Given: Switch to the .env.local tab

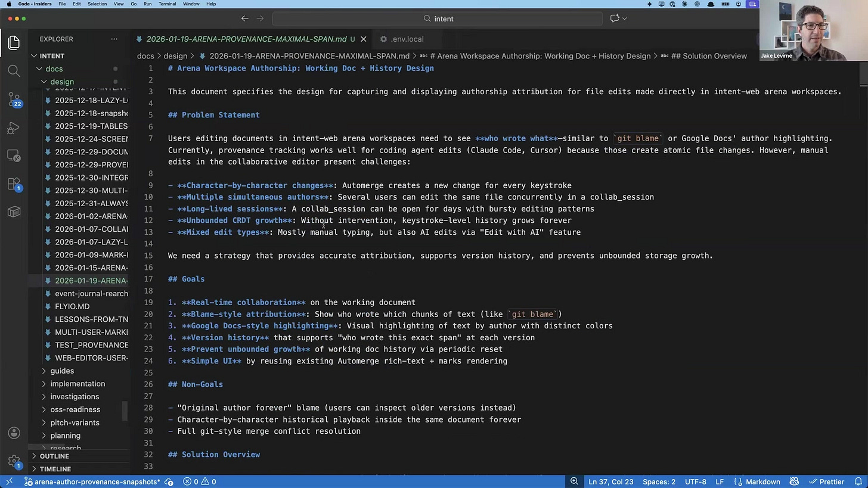Looking at the screenshot, I should 408,39.
